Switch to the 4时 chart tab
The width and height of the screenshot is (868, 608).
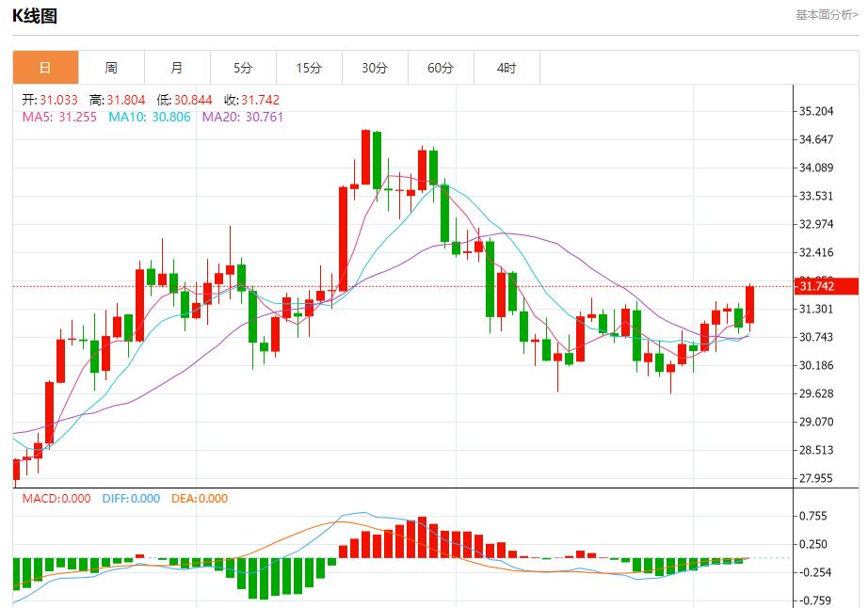coord(506,68)
